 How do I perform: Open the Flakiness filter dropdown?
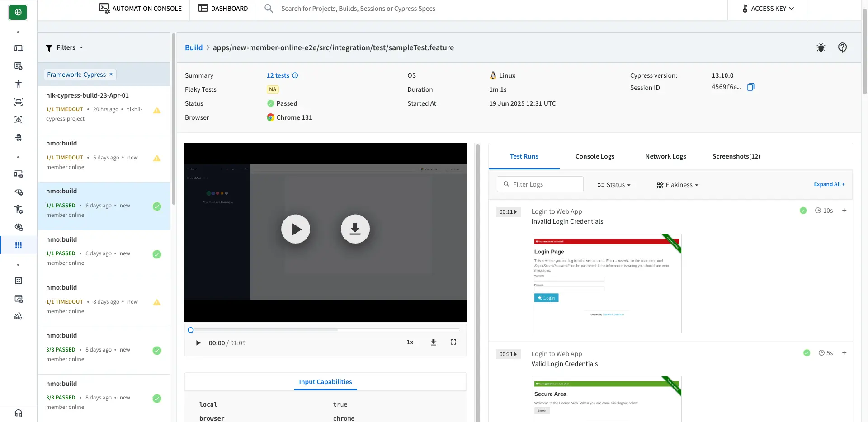[x=677, y=185]
